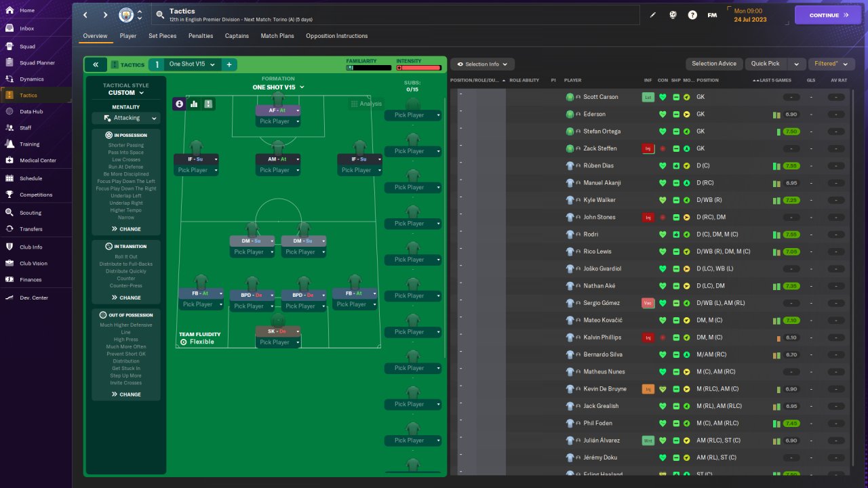Collapse the tactics panel with double-arrow
This screenshot has width=868, height=488.
click(96, 64)
